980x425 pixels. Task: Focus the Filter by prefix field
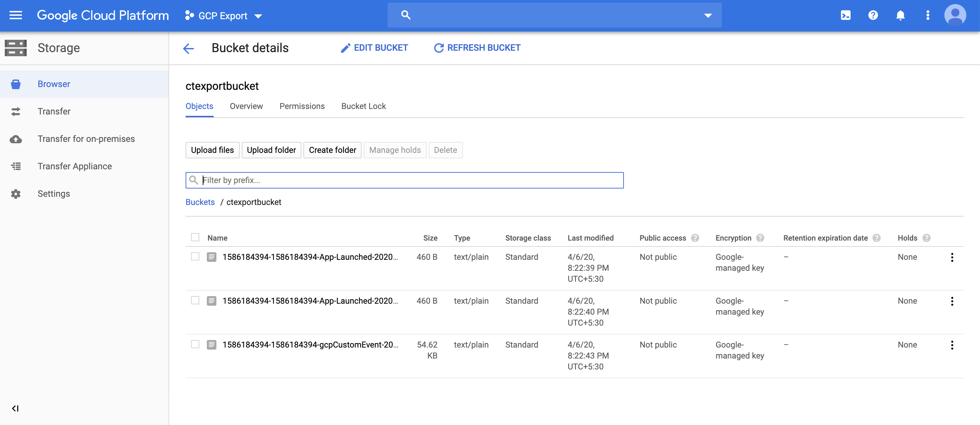pos(404,181)
